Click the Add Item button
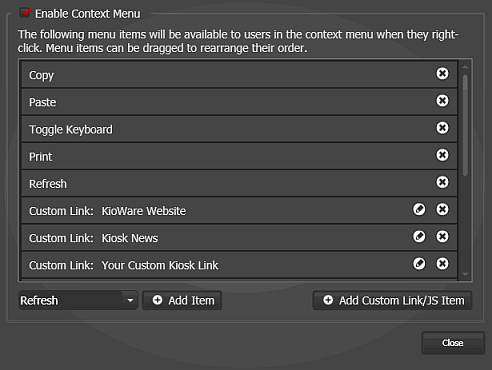This screenshot has height=370, width=492. click(x=182, y=300)
